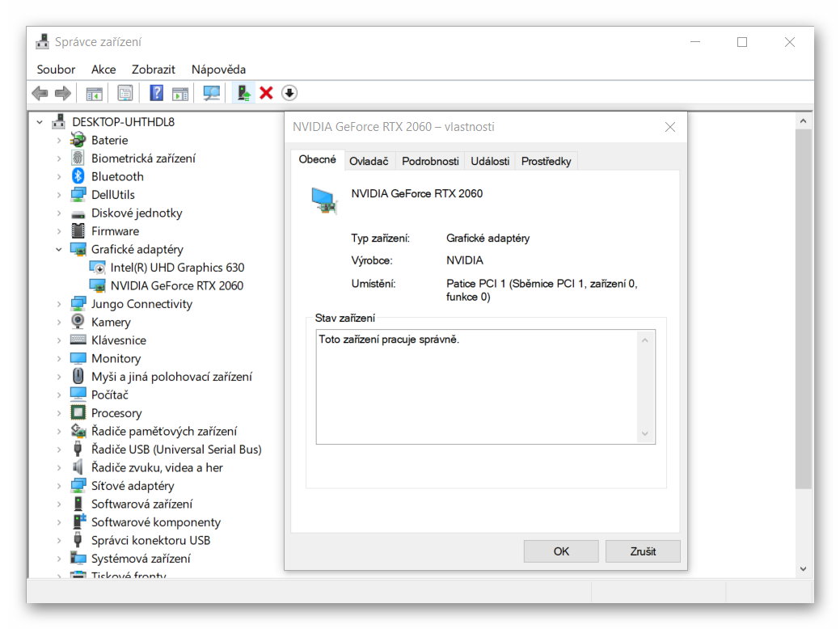Click the Bluetooth category icon
Image resolution: width=840 pixels, height=629 pixels.
coord(78,176)
